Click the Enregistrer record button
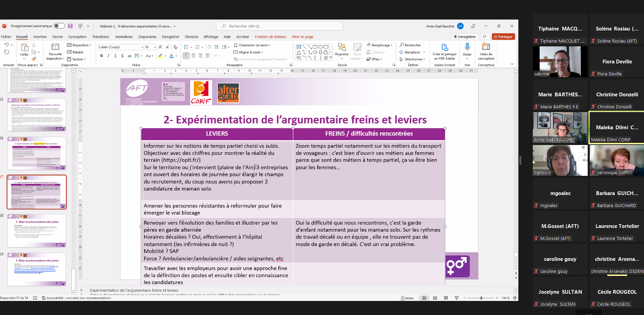This screenshot has height=315, width=644. tap(465, 37)
